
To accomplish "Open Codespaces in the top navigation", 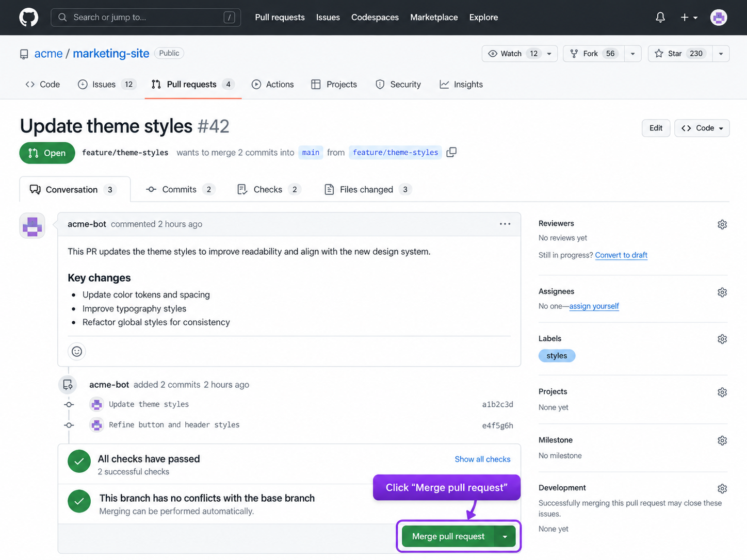I will 375,18.
